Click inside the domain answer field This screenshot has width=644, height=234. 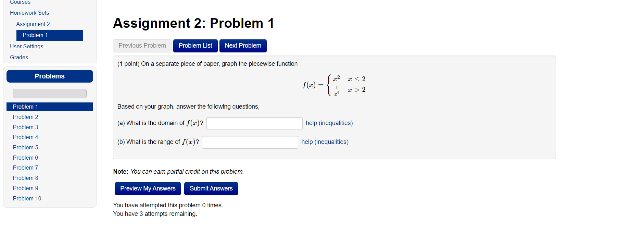[x=254, y=123]
